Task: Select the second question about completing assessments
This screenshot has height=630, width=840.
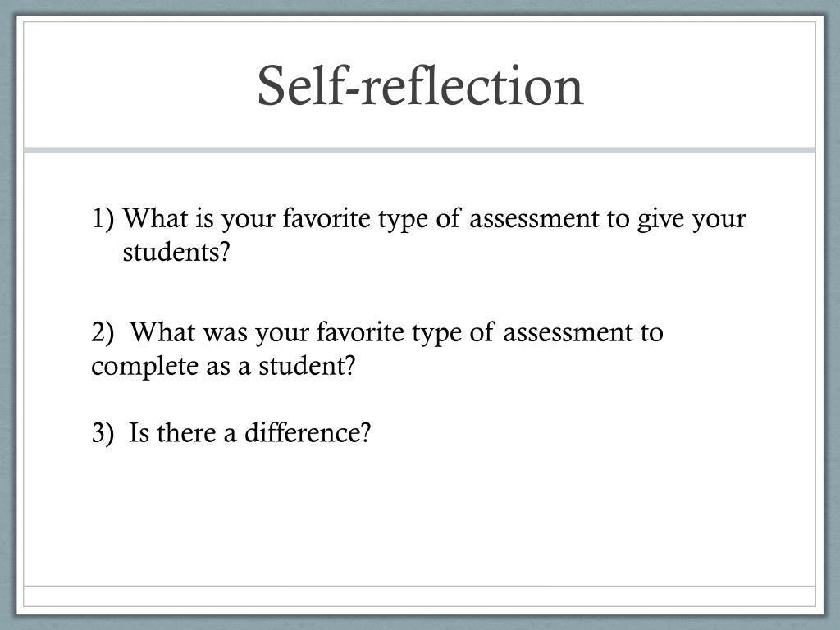Action: tap(377, 349)
